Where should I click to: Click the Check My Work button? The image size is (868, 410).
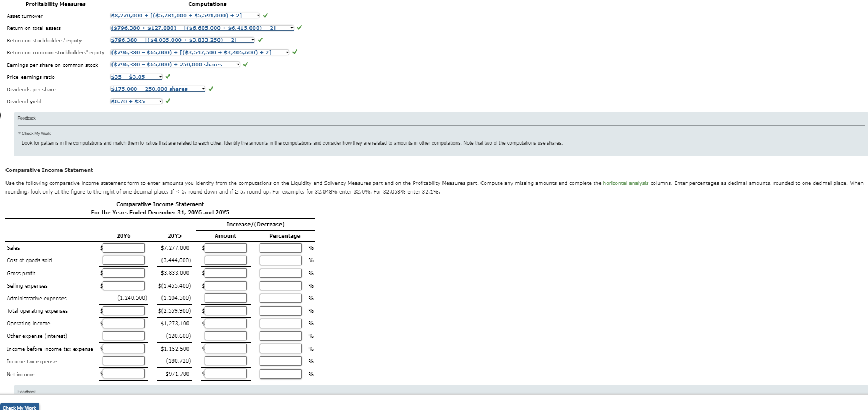[x=20, y=407]
